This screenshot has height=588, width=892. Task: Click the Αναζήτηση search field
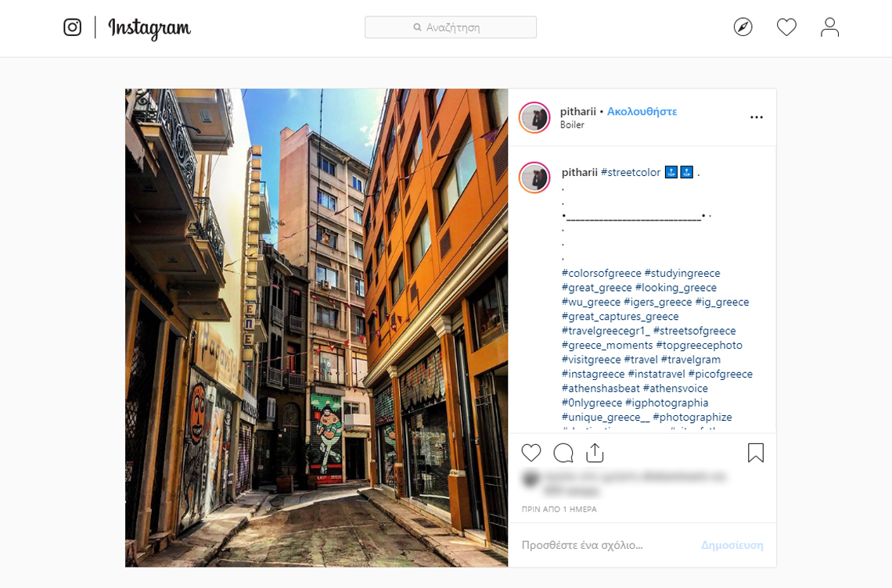pyautogui.click(x=451, y=27)
